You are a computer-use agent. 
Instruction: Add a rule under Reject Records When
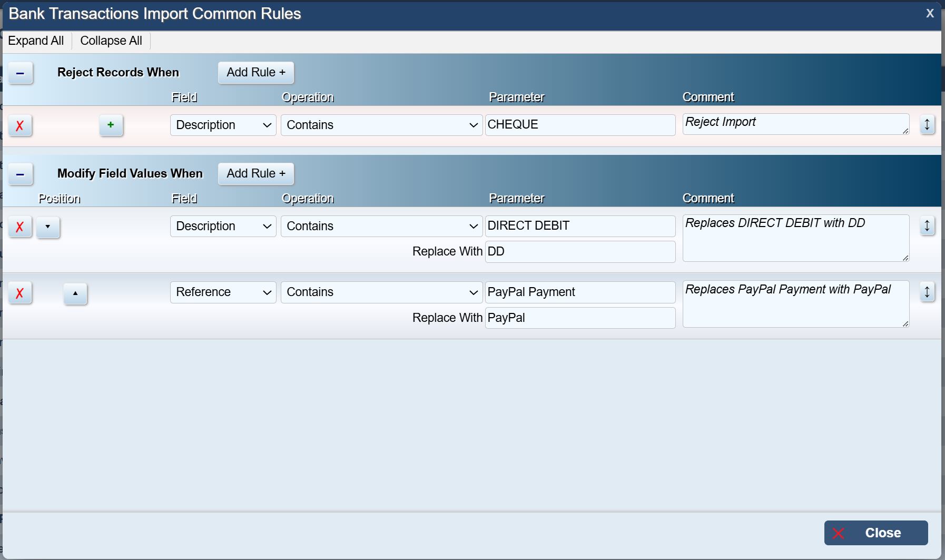point(255,72)
